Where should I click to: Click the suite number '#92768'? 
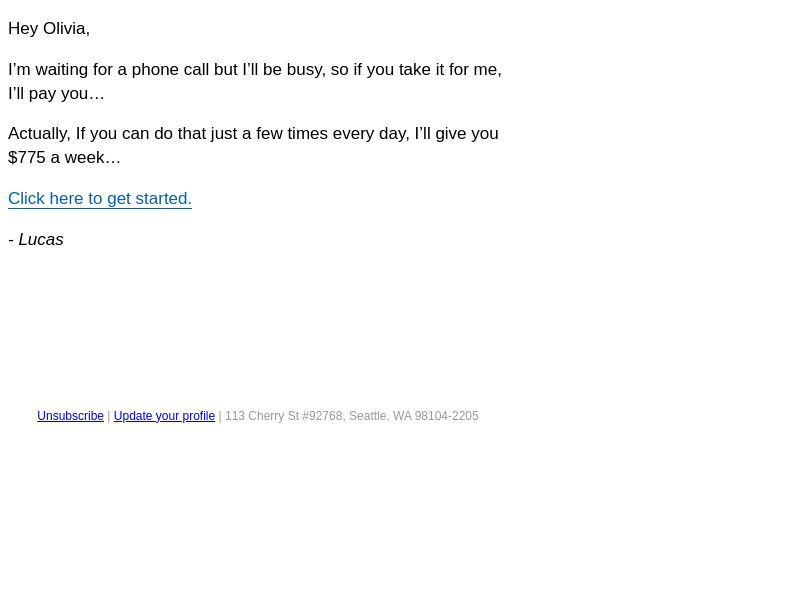pos(324,416)
